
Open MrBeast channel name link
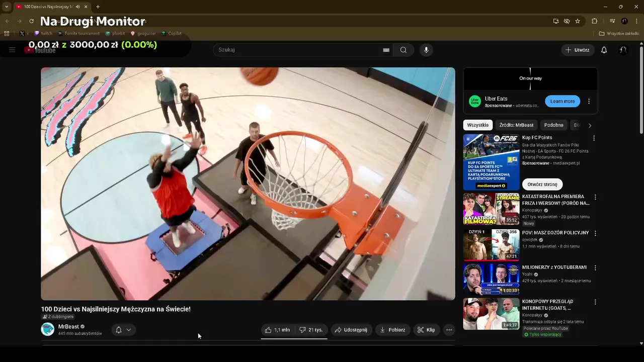(x=68, y=327)
